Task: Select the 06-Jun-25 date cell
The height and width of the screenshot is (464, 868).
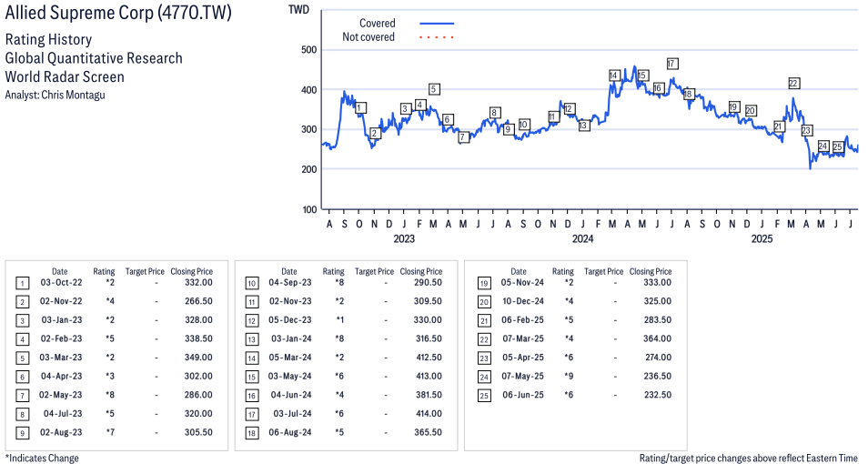Action: (522, 395)
